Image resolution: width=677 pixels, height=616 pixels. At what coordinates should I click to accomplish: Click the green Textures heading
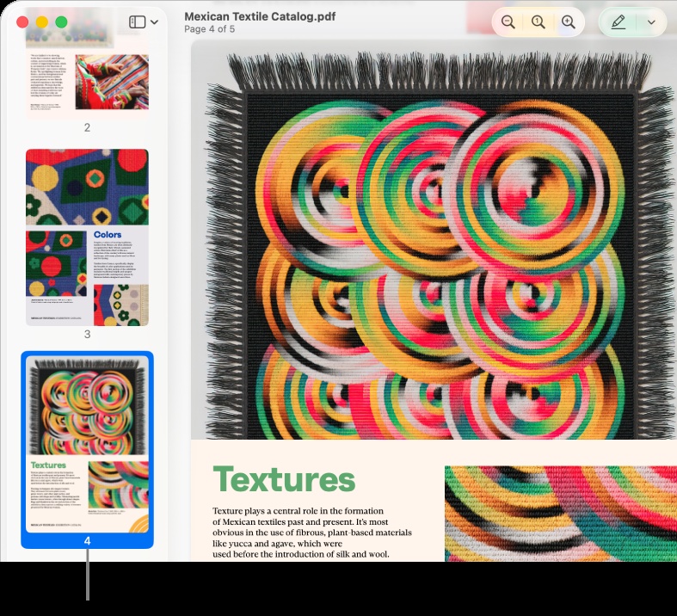coord(284,479)
